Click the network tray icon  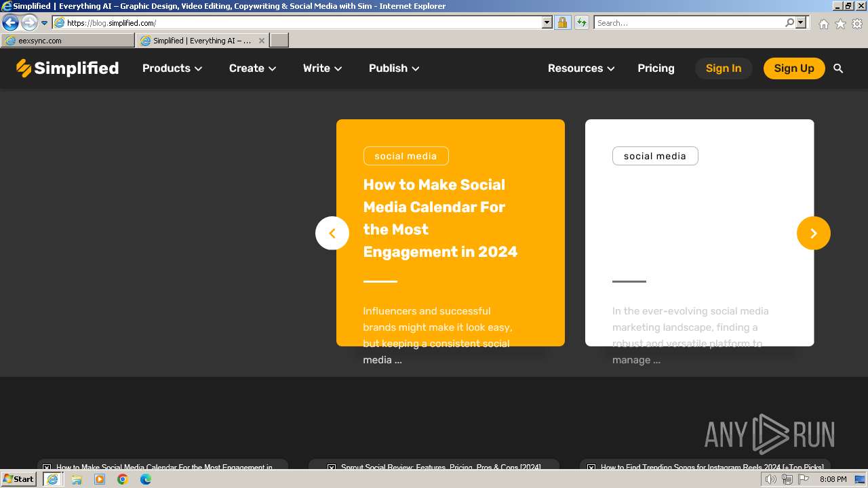coord(787,479)
